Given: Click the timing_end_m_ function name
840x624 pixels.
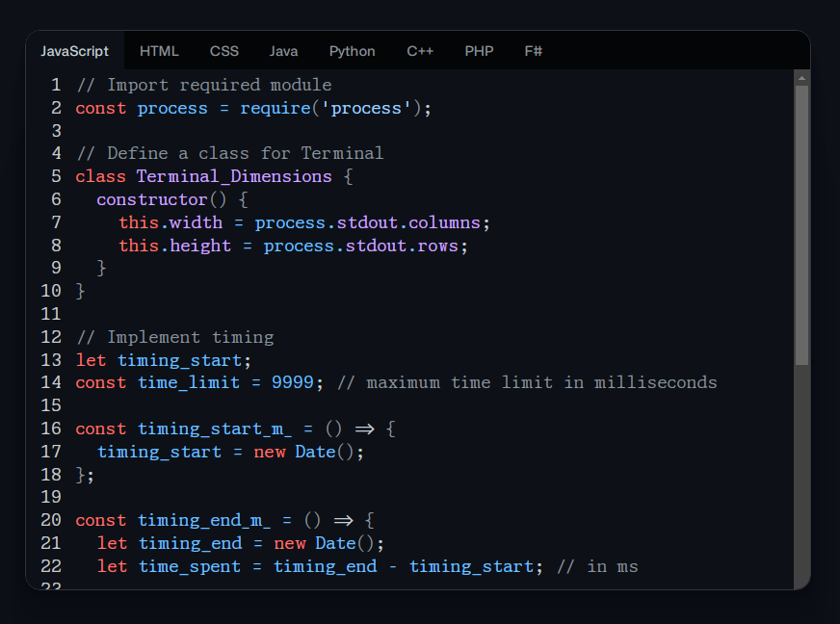Looking at the screenshot, I should (x=204, y=520).
